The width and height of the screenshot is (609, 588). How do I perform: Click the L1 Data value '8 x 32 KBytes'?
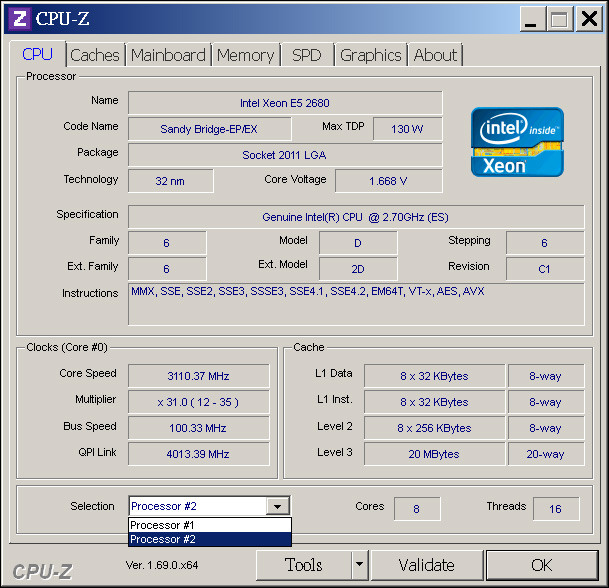pyautogui.click(x=434, y=376)
